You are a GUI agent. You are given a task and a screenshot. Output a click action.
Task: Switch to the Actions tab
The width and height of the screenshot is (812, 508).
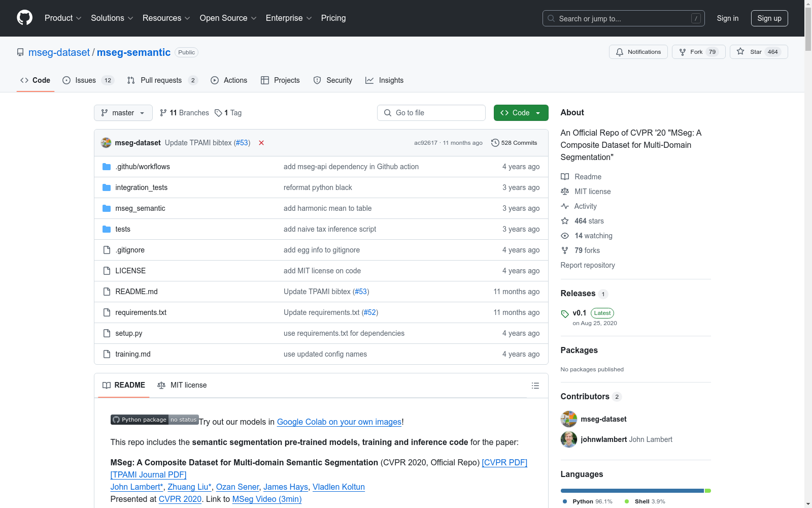click(x=229, y=80)
